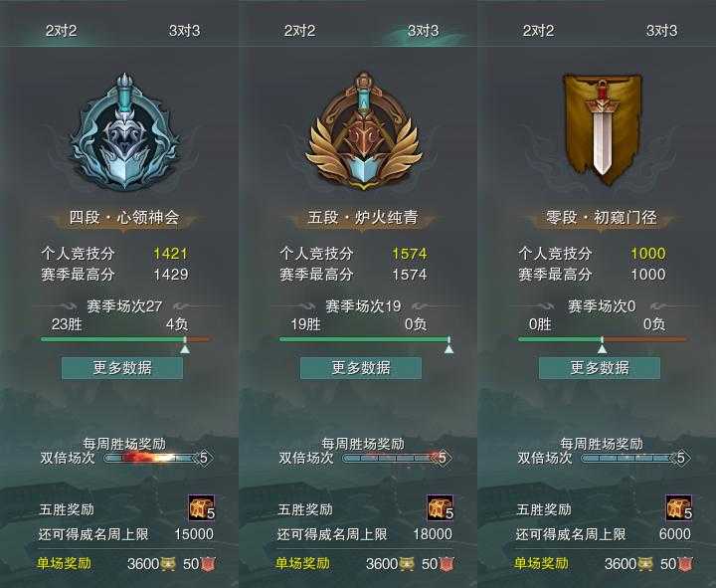Open 更多数据 in the 零段 panel
The image size is (716, 588).
(600, 368)
